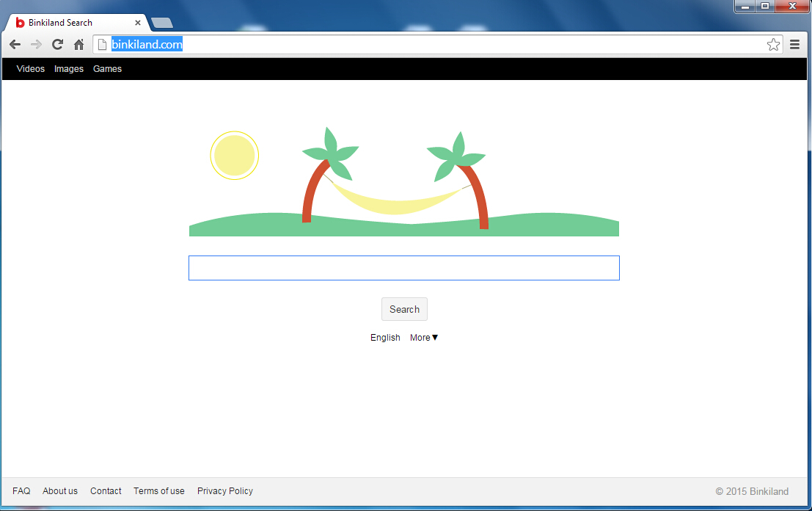Minimize the browser window
The width and height of the screenshot is (812, 511).
(x=745, y=6)
